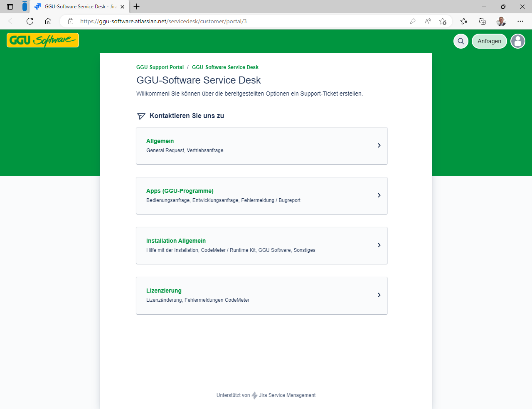Click the Kontaktieren Sie uns zu icon
Screen dimensions: 532x409
click(141, 116)
